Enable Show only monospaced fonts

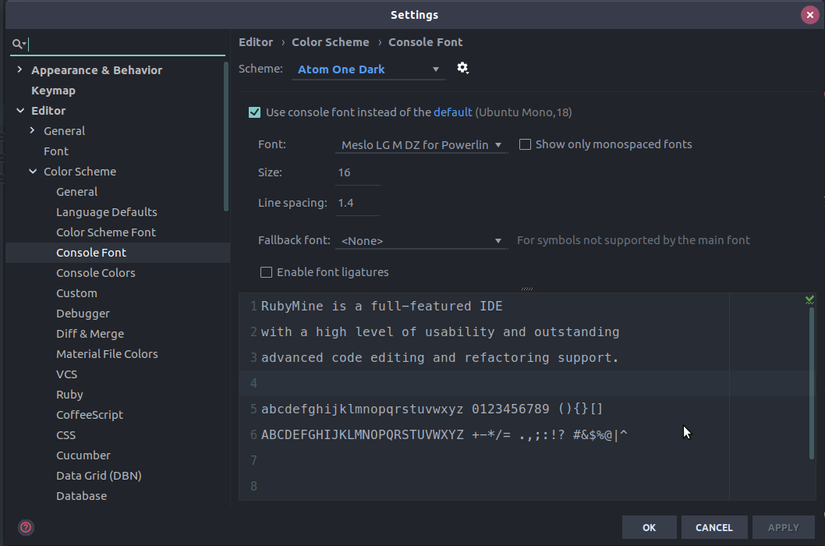[x=525, y=145]
